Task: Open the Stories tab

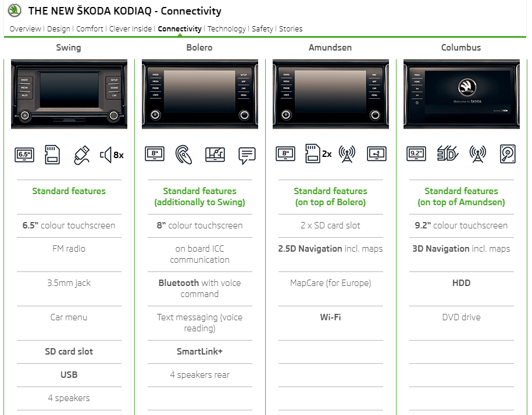Action: tap(291, 29)
